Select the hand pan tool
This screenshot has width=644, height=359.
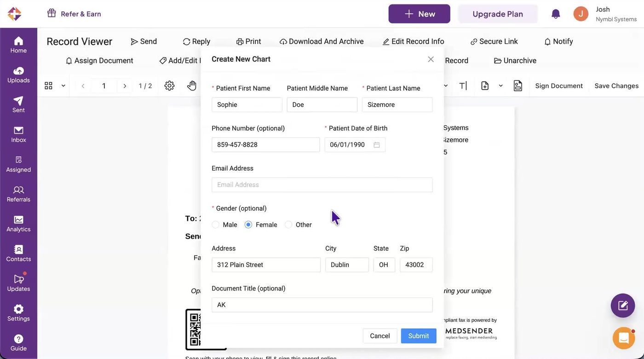point(192,85)
